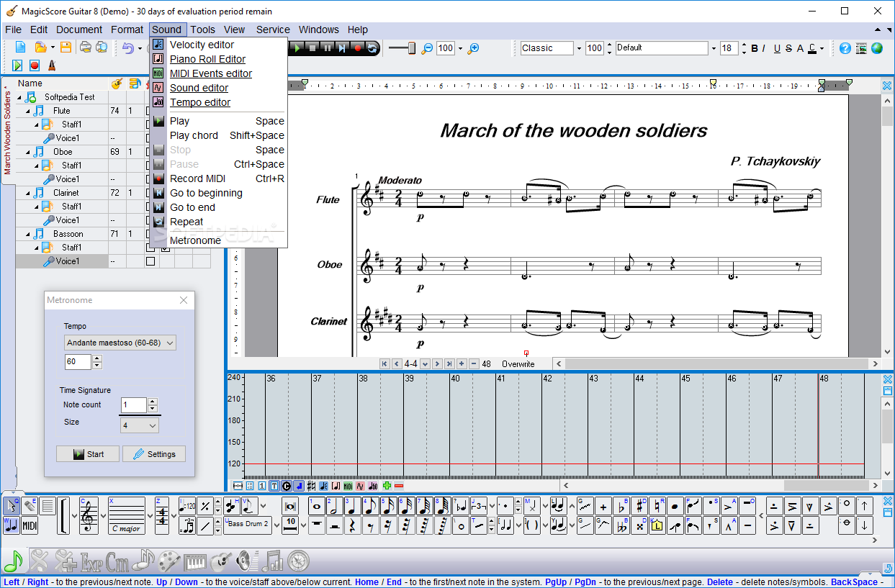
Task: Open the Piano Roll Editor menu entry
Action: (x=207, y=59)
